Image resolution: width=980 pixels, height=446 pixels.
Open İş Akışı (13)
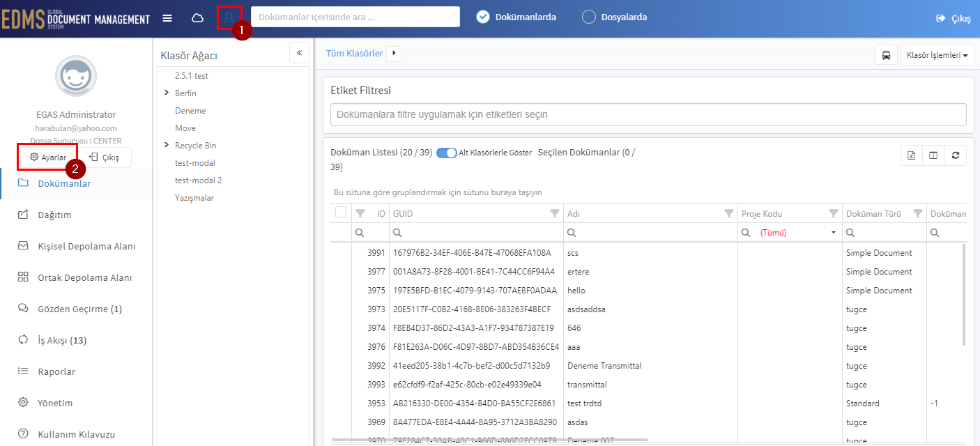pos(76,340)
